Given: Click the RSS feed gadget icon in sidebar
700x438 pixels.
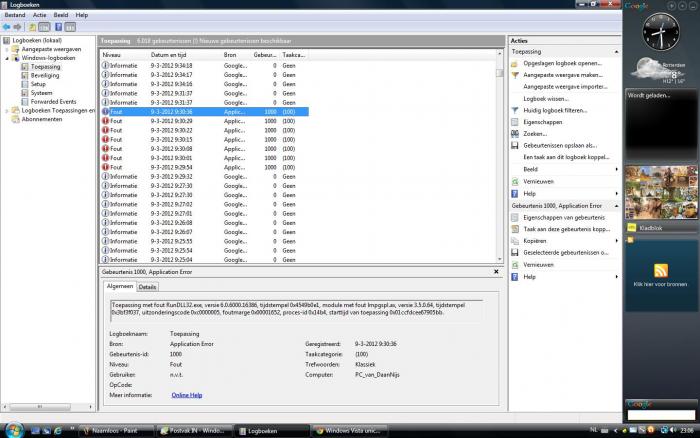Looking at the screenshot, I should [x=660, y=271].
